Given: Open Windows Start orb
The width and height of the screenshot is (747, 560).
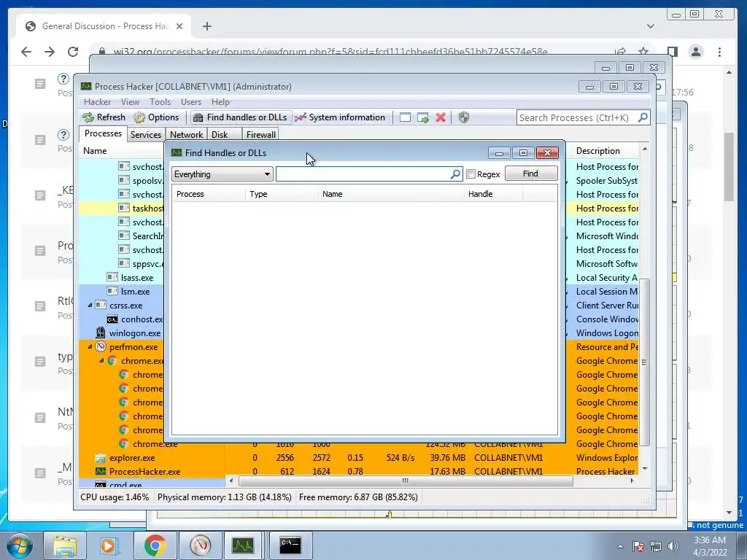Looking at the screenshot, I should (19, 545).
